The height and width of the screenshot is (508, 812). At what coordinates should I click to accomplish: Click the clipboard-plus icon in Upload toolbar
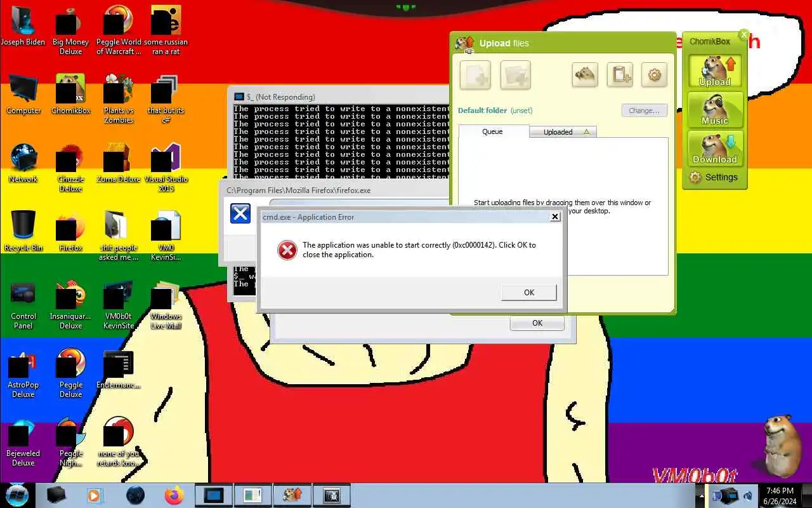pos(620,76)
